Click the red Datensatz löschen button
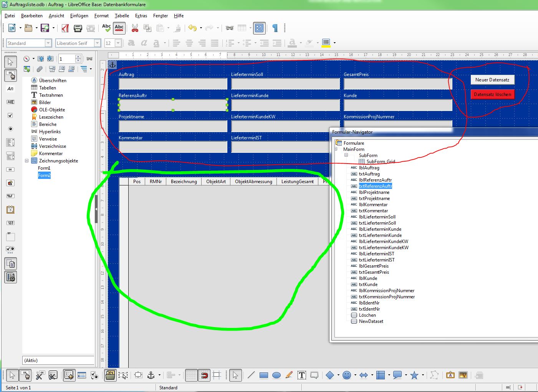 coord(492,94)
